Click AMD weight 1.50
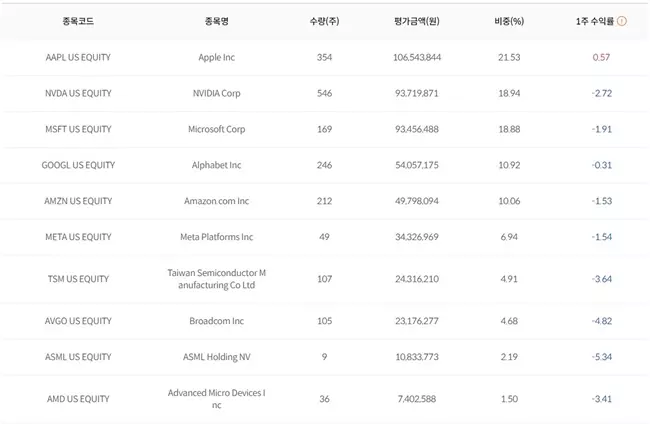Image resolution: width=650 pixels, height=424 pixels. pos(509,399)
